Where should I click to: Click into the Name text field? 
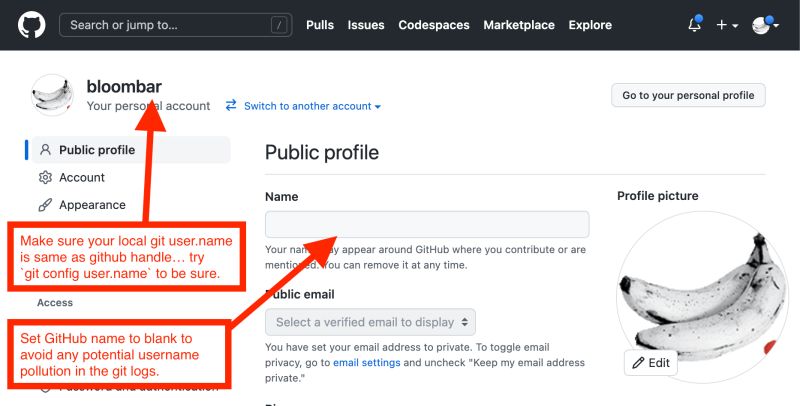[x=427, y=224]
